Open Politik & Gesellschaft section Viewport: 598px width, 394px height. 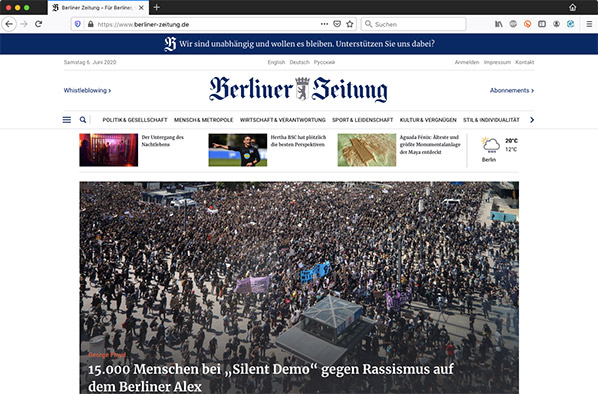pyautogui.click(x=135, y=120)
